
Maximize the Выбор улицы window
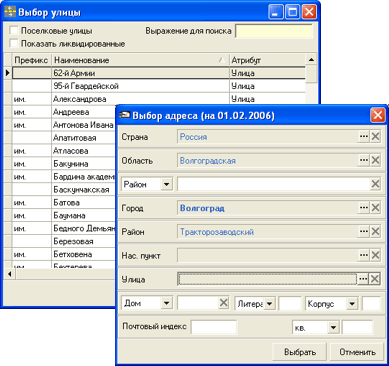click(292, 12)
